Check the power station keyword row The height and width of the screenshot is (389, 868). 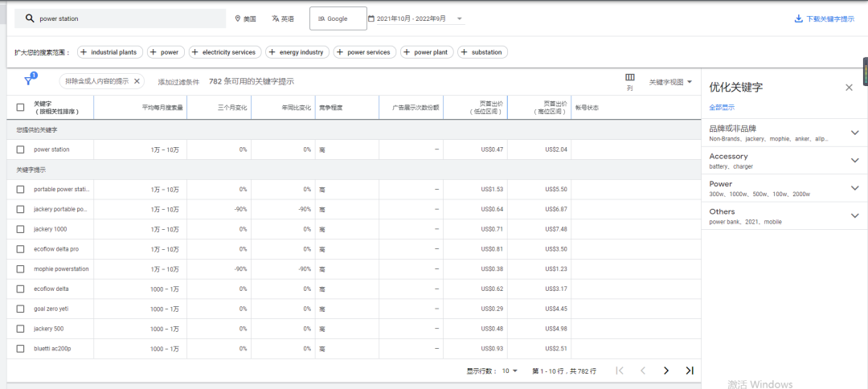(x=20, y=149)
